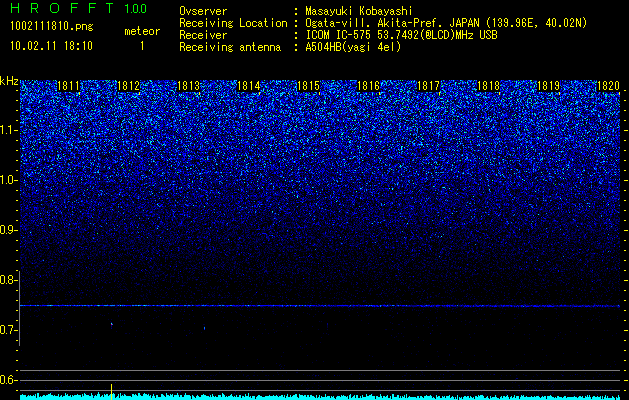Click the 1816 time marker
Screen dimensions: 629x400
(369, 86)
